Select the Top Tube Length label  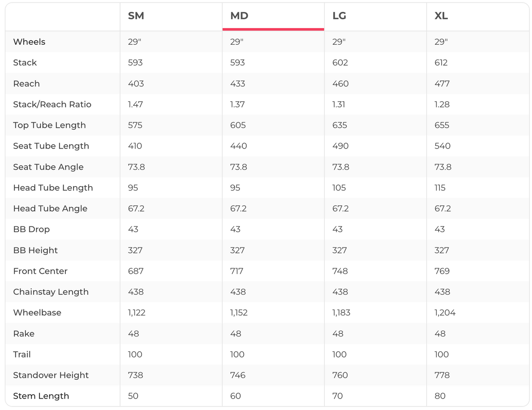click(x=50, y=125)
